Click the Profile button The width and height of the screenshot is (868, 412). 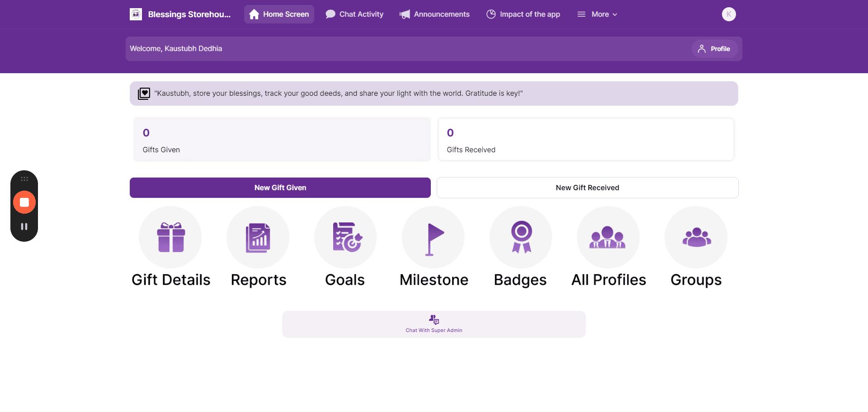[x=714, y=49]
